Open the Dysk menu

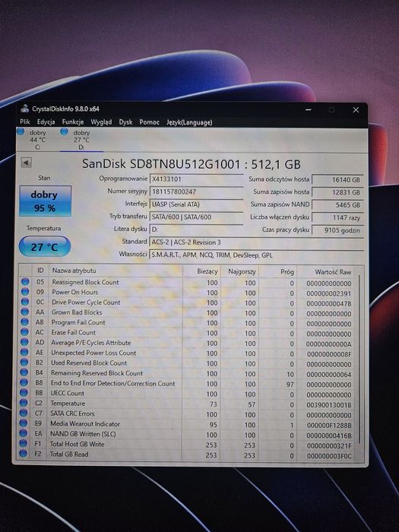click(125, 122)
